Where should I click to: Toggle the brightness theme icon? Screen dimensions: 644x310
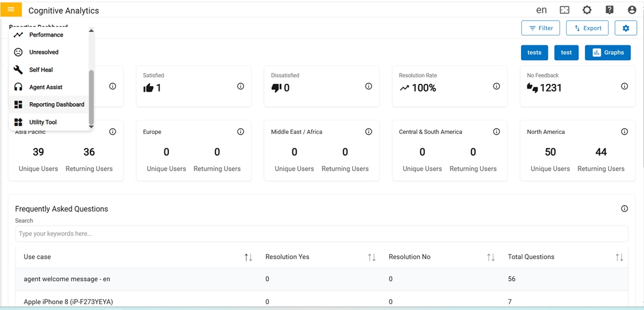pos(587,10)
